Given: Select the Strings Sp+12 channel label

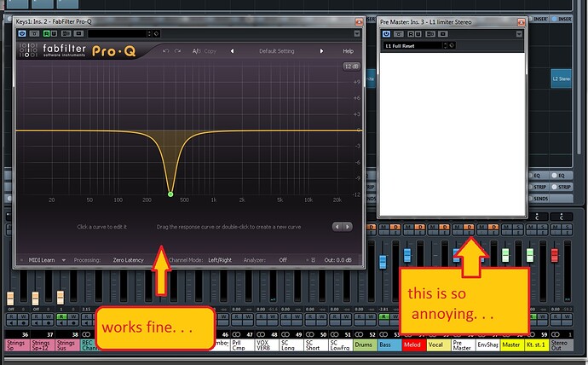Looking at the screenshot, I should (x=43, y=345).
